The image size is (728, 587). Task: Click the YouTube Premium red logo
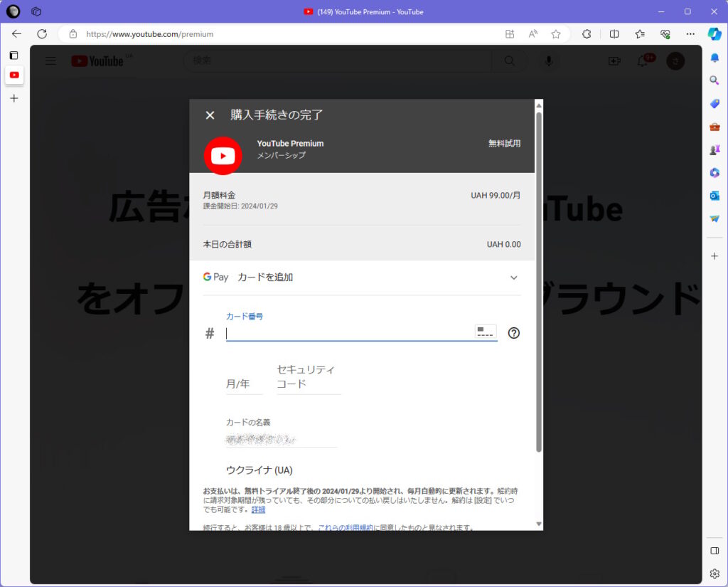(223, 156)
